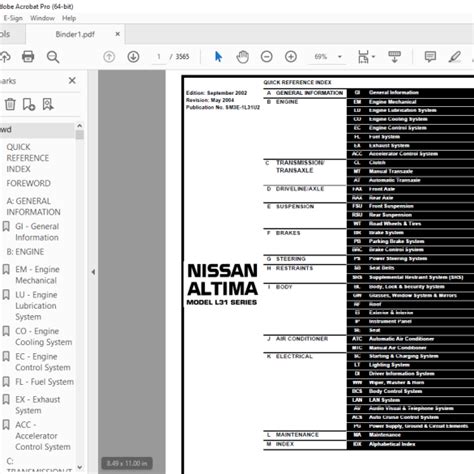Viewport: 474px width, 474px height.
Task: Select the Highlight pen tool
Action: pos(455,57)
